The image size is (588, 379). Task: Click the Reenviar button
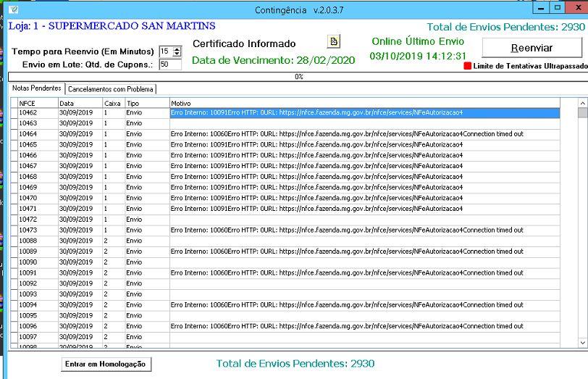point(532,48)
